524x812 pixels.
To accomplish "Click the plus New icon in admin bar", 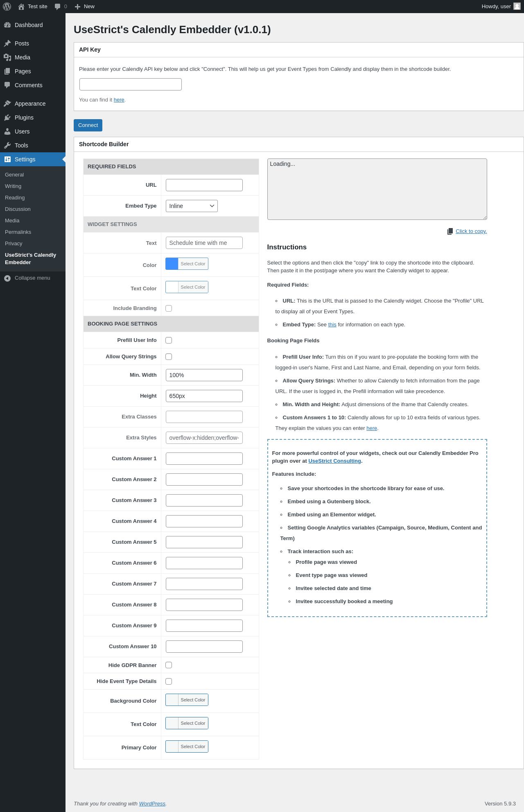I will pos(77,7).
